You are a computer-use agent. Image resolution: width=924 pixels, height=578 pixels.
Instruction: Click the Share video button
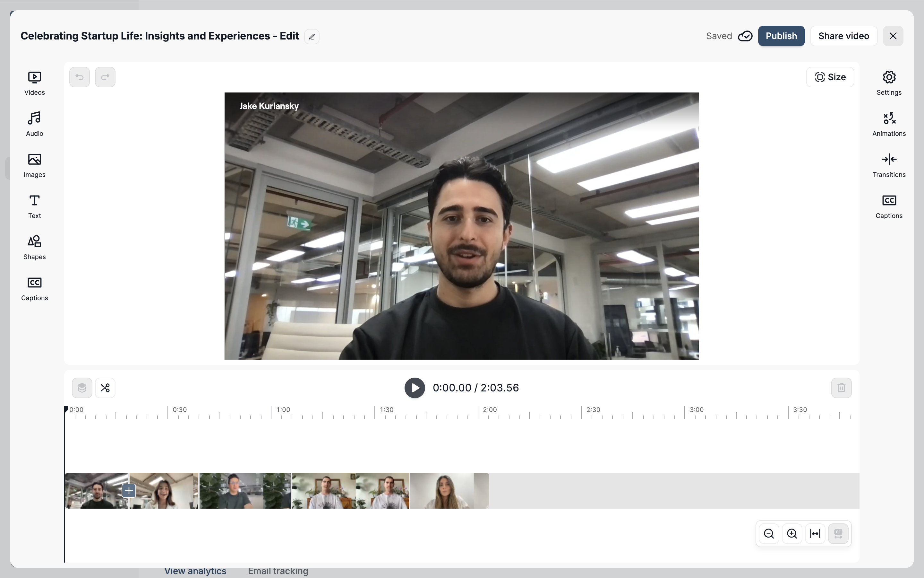pyautogui.click(x=844, y=36)
